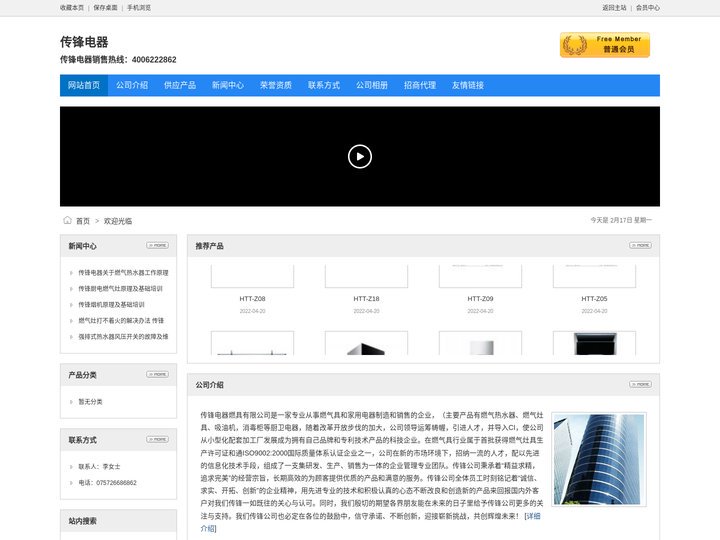Screen dimensions: 720x540
Task: Open news 传锋烟机原理及基础培训
Action: pyautogui.click(x=111, y=305)
